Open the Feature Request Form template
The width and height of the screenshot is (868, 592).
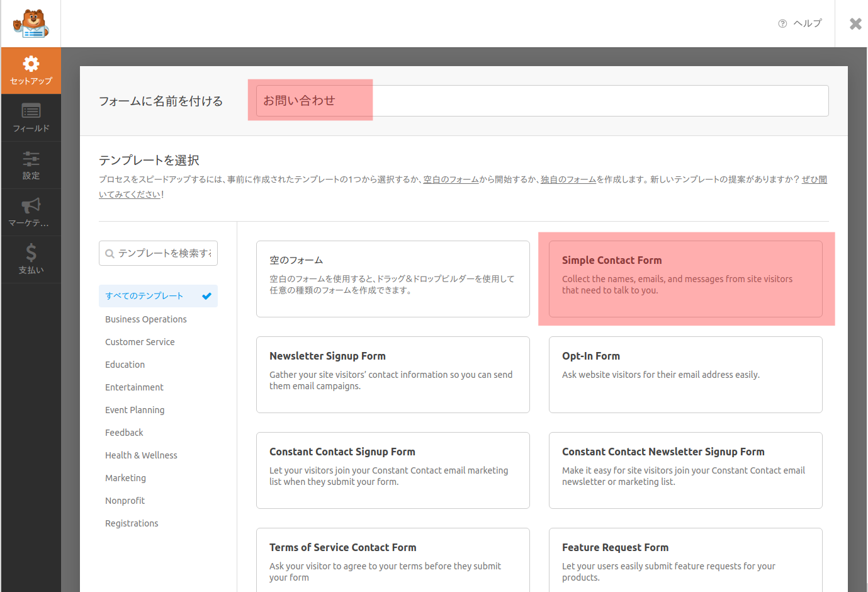click(x=685, y=560)
